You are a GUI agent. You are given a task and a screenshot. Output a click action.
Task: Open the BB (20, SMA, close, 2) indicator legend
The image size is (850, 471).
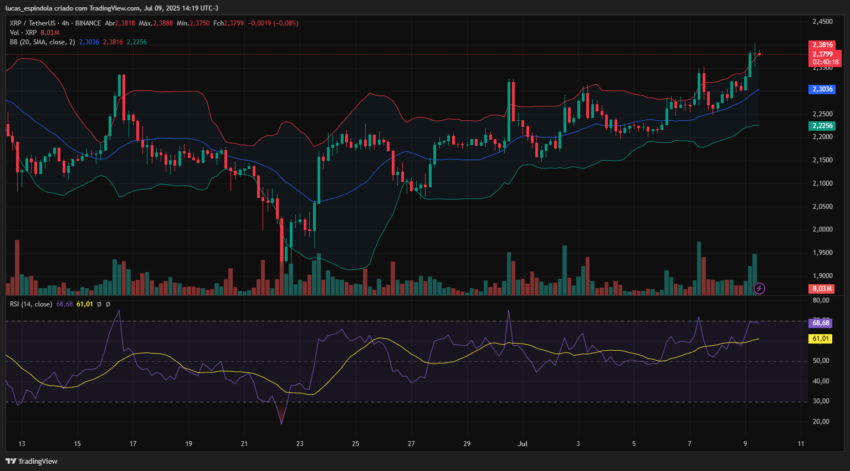42,42
